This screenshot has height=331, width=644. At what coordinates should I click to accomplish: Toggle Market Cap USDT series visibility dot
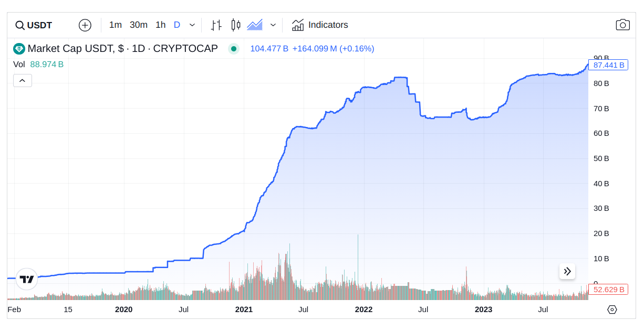[x=233, y=48]
